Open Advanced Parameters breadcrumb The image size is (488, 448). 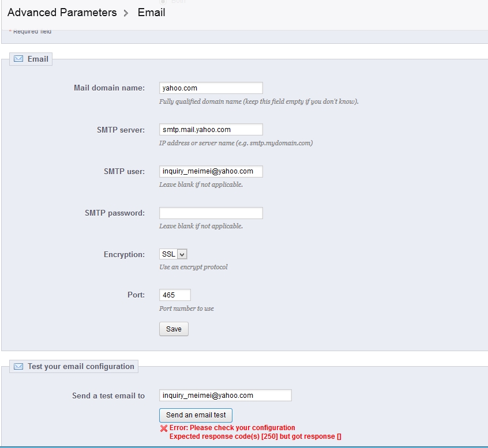coord(62,13)
